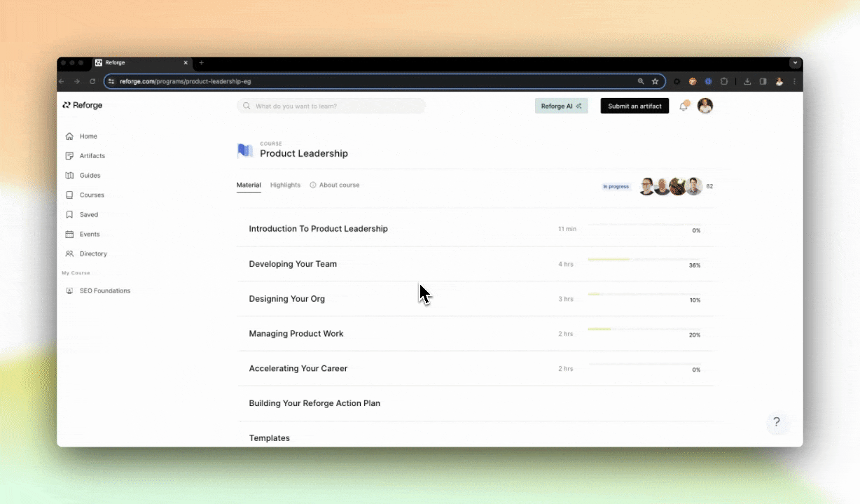This screenshot has height=504, width=860.
Task: Open the browser extensions puzzle icon
Action: click(x=724, y=81)
